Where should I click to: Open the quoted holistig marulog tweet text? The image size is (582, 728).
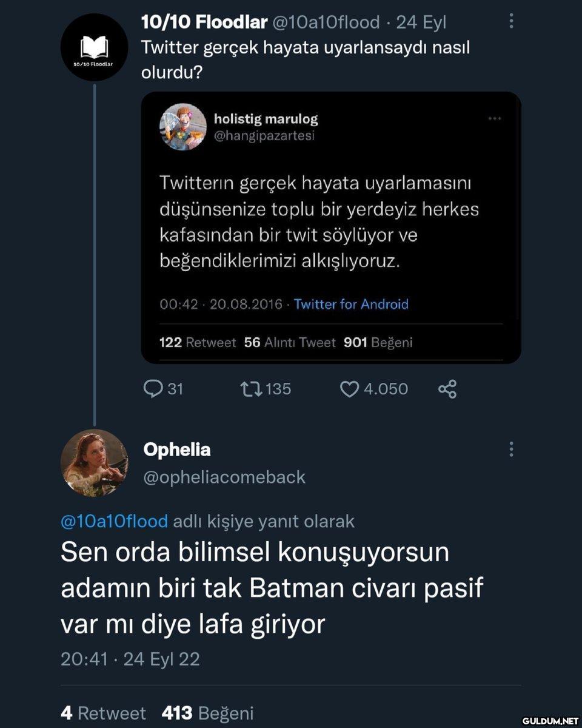(319, 221)
